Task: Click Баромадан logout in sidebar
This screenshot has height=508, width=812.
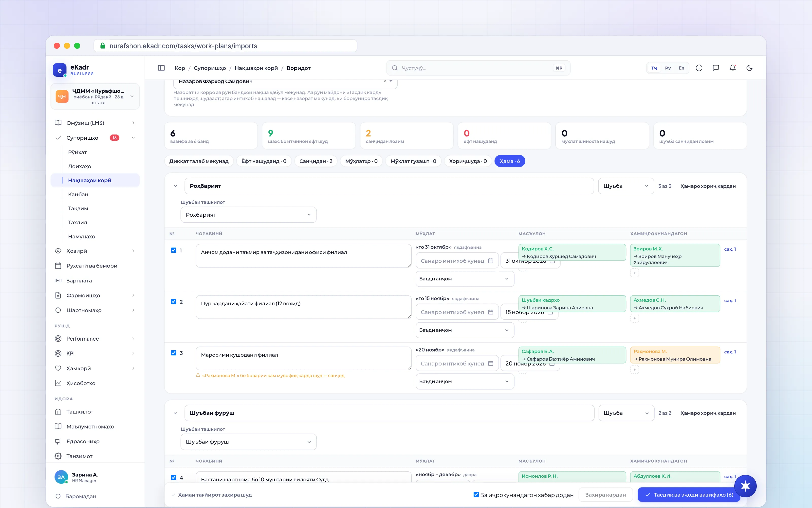Action: pyautogui.click(x=80, y=496)
